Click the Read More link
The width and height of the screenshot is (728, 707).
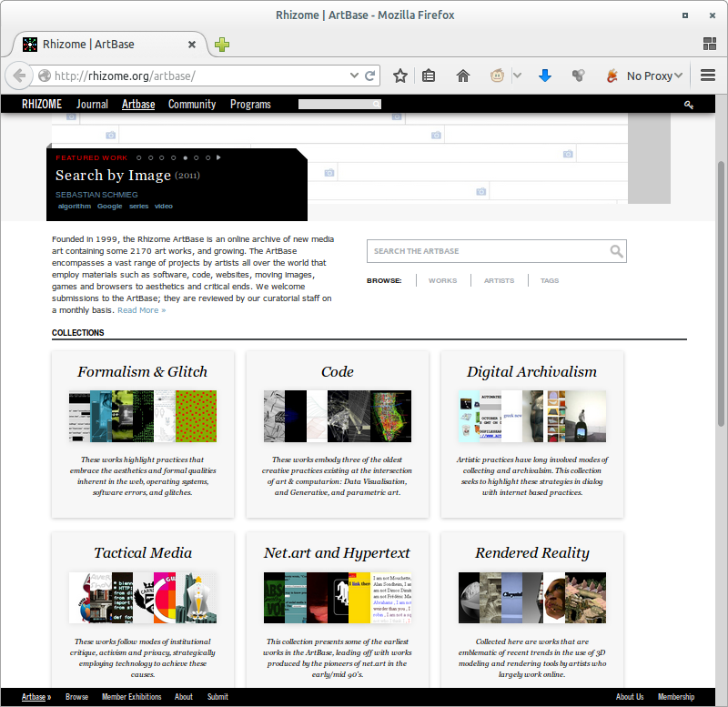(x=141, y=310)
